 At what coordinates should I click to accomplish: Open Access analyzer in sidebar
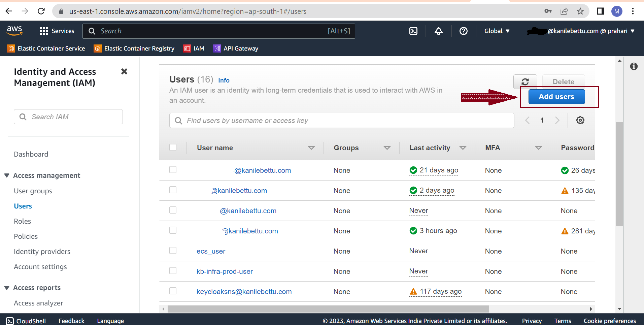[38, 303]
